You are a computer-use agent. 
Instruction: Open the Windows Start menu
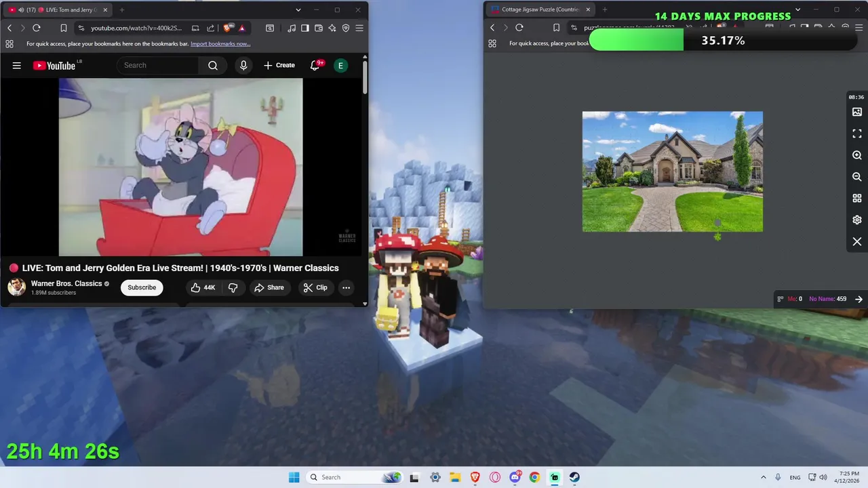[294, 477]
